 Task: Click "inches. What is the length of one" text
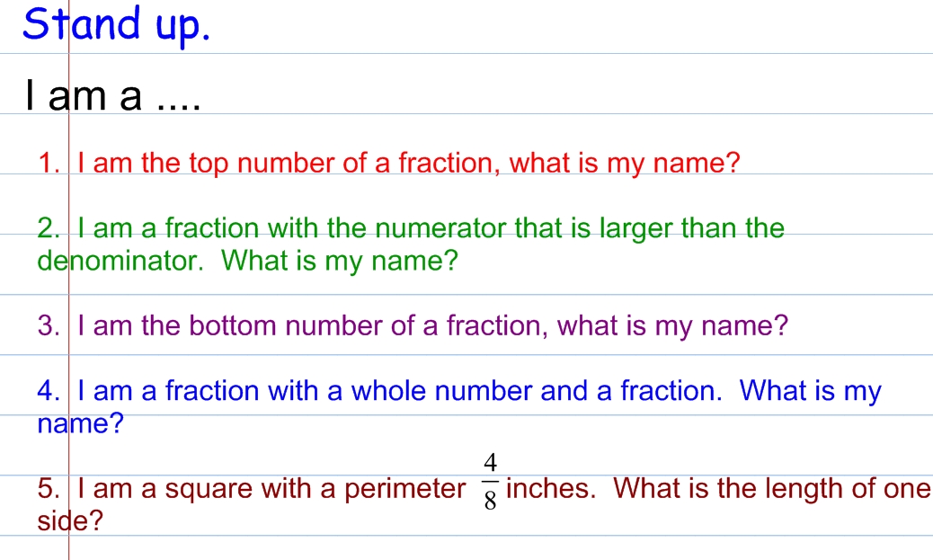coord(718,489)
